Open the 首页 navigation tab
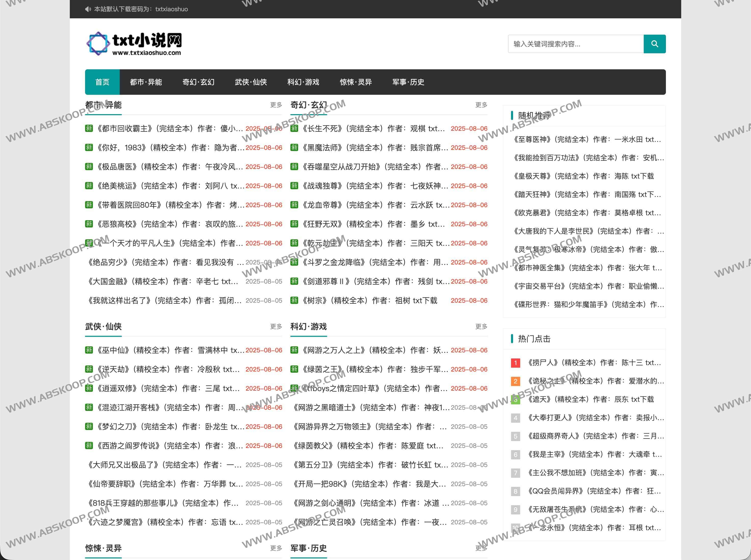751x560 pixels. click(102, 82)
